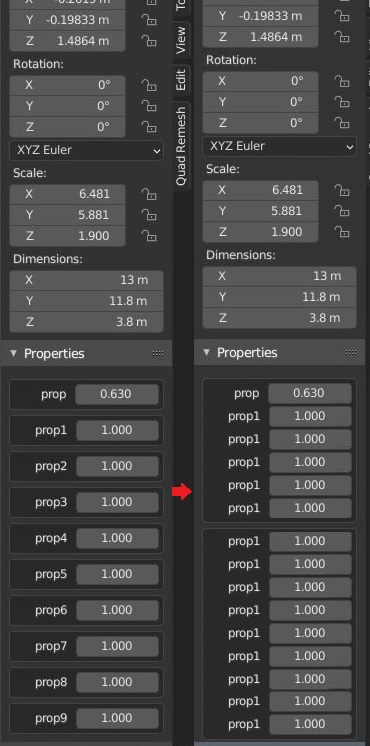Click Rotation X field in left panel
Screen dimensions: 370x746
pyautogui.click(x=68, y=85)
